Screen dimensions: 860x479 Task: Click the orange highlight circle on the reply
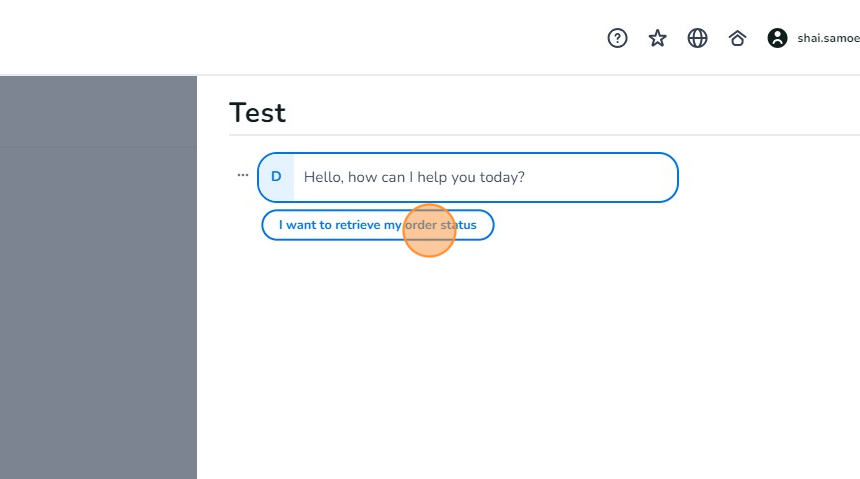(429, 231)
